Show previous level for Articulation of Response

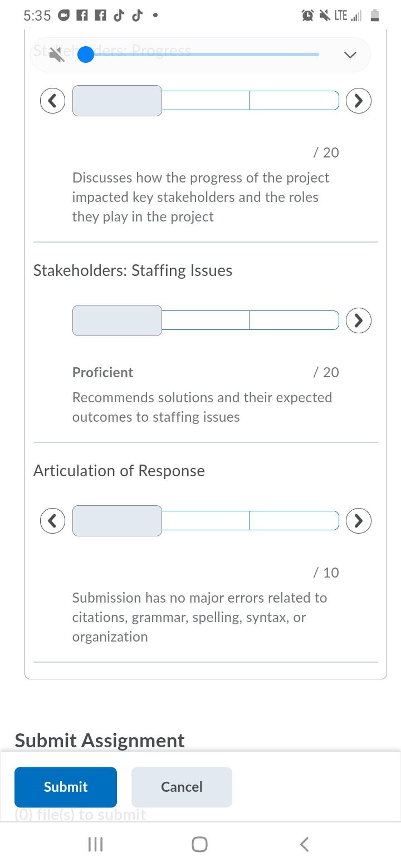tap(52, 521)
